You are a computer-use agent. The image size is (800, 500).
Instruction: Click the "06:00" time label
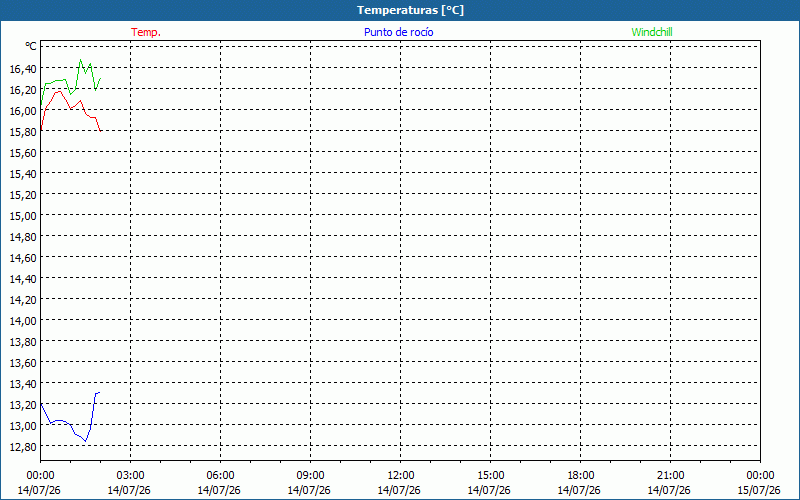pyautogui.click(x=220, y=476)
